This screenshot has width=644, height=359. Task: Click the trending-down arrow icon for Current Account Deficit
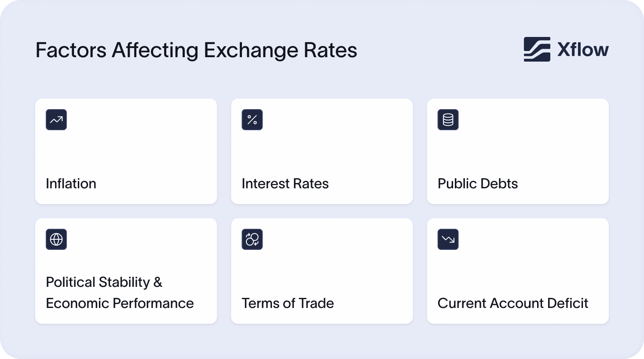[x=448, y=239]
